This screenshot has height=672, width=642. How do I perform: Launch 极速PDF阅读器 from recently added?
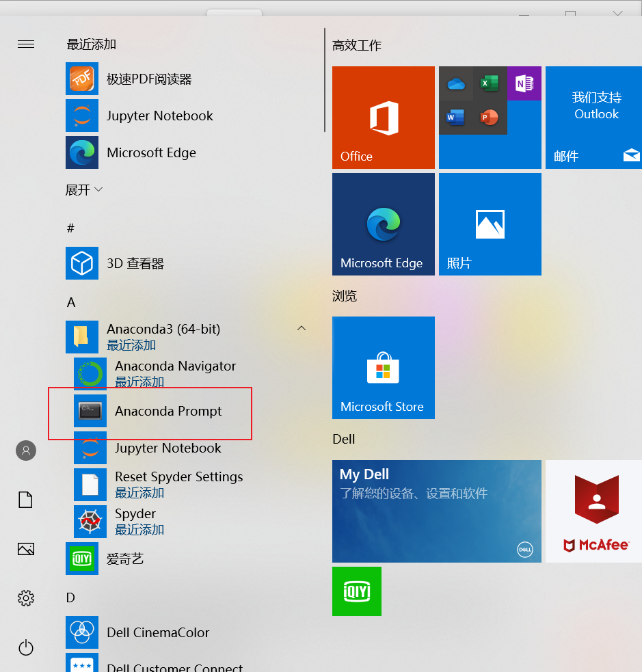pos(129,79)
